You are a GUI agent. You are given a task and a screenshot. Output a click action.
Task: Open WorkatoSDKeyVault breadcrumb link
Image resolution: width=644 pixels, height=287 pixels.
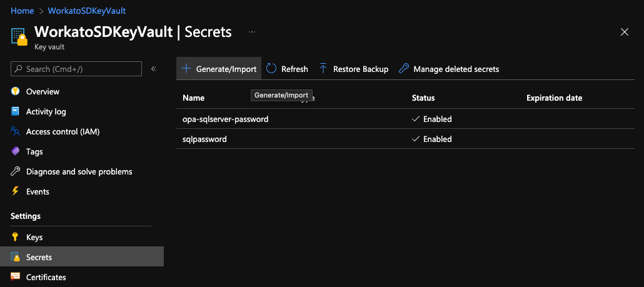click(87, 11)
